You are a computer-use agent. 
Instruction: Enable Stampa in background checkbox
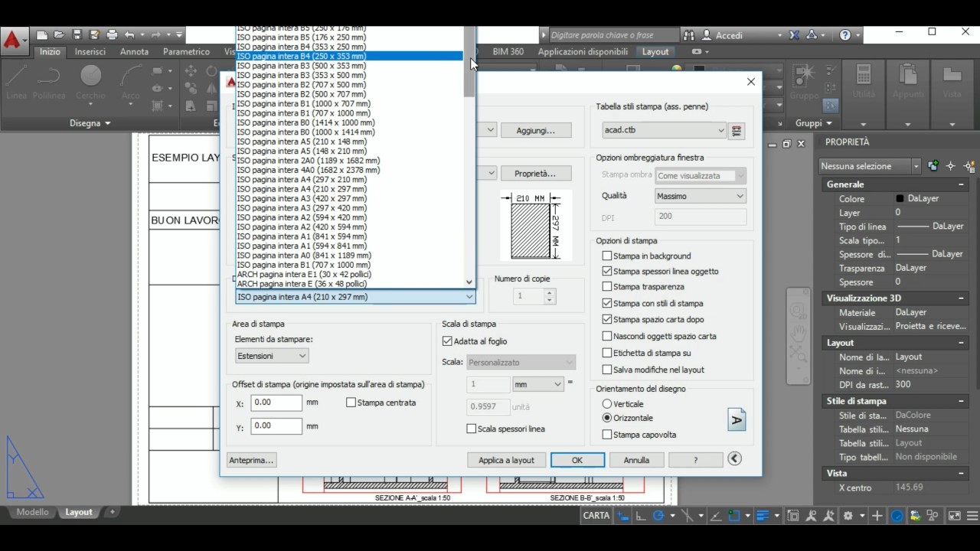click(x=607, y=256)
